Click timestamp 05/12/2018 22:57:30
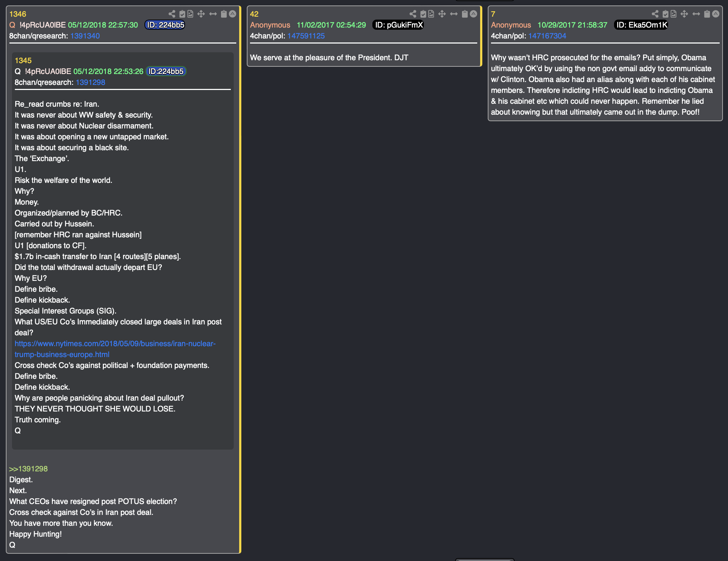Screen dimensions: 728x561 pyautogui.click(x=103, y=25)
